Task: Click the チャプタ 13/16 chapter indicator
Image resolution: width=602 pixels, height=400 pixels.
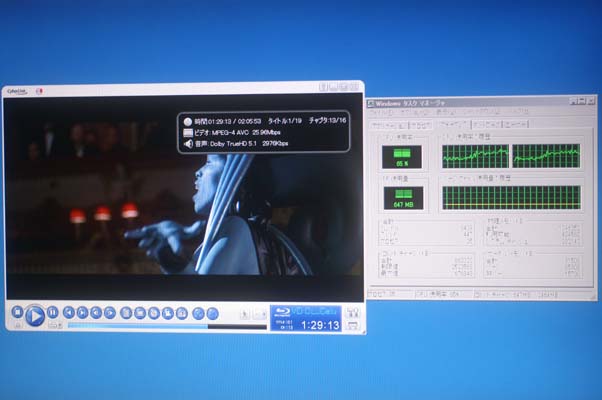Action: (327, 120)
